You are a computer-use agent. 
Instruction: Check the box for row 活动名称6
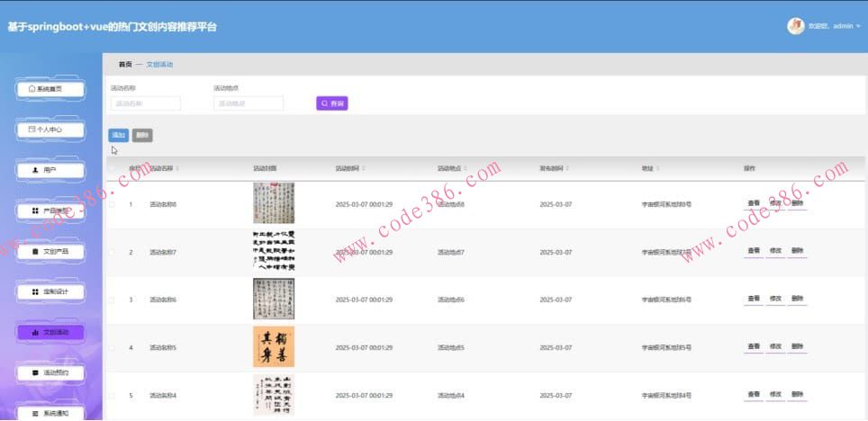coord(112,300)
